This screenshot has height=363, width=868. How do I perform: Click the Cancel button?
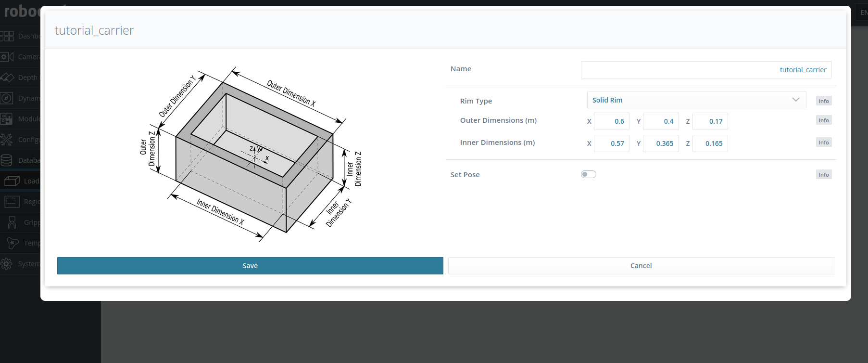[641, 266]
